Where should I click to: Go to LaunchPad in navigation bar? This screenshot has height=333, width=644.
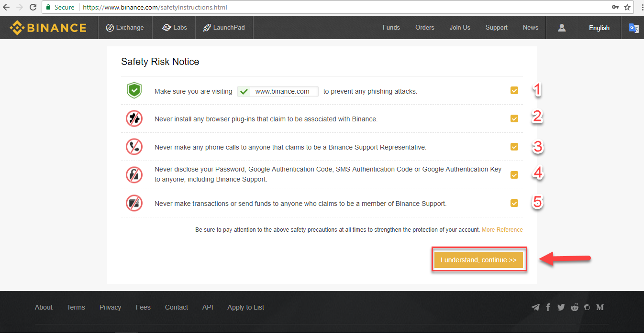pyautogui.click(x=224, y=28)
